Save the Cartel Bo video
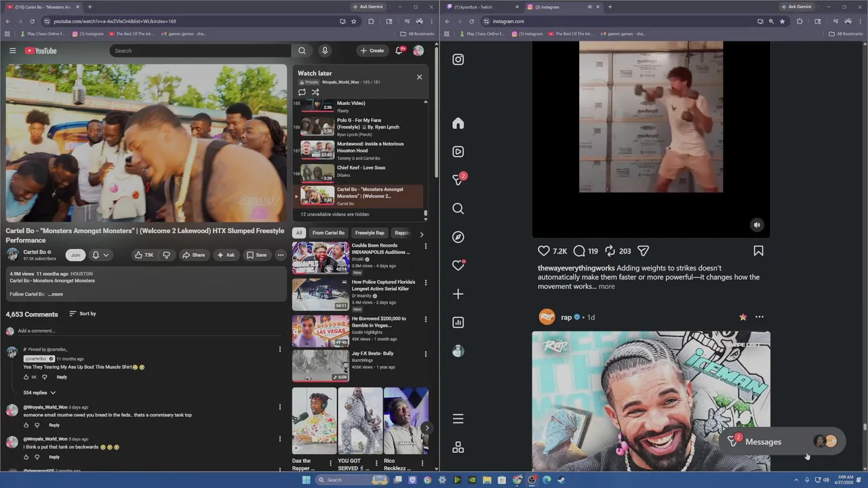The image size is (868, 488). click(256, 255)
